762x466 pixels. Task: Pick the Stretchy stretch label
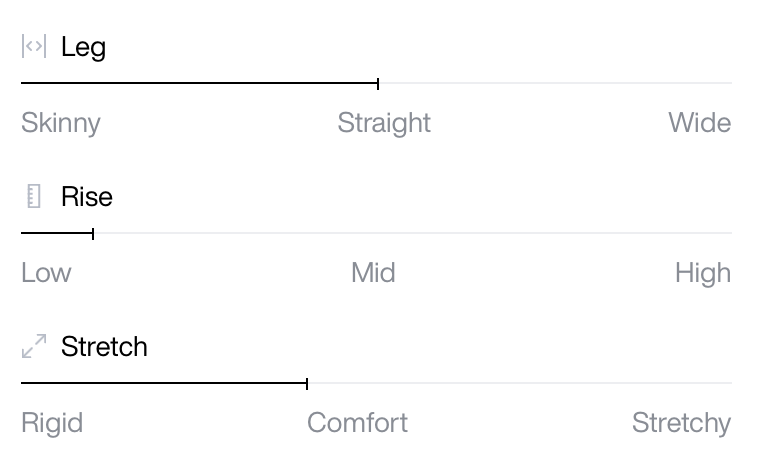681,423
